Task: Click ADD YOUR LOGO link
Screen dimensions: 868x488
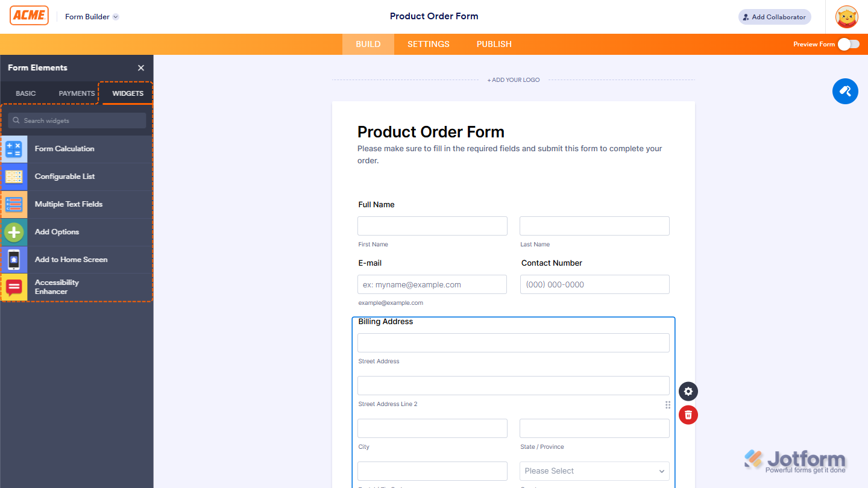Action: click(513, 80)
